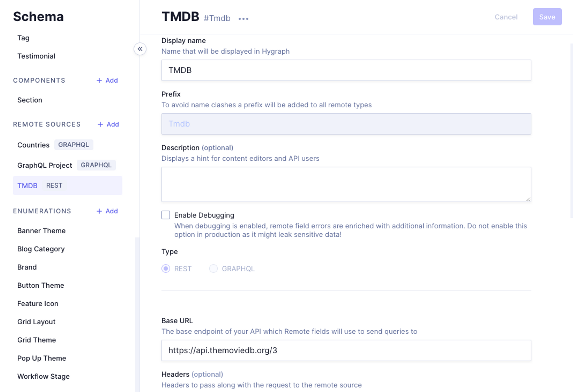Screen dimensions: 573x392
Task: Open the Banner Theme enumeration
Action: [41, 231]
